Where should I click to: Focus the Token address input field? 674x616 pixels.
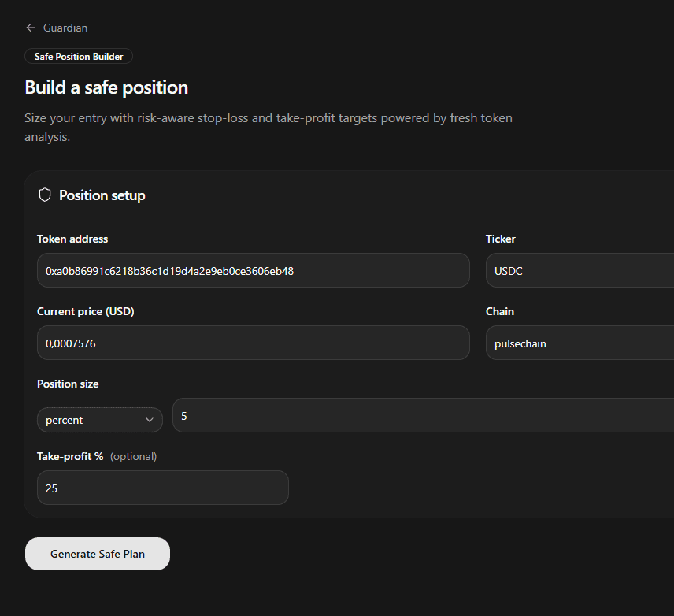click(x=254, y=270)
